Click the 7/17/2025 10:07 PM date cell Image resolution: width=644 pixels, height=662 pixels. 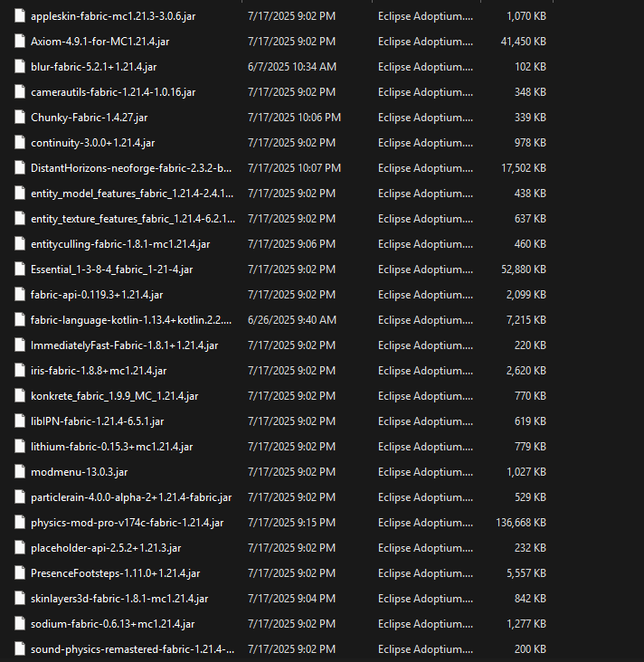pyautogui.click(x=294, y=168)
